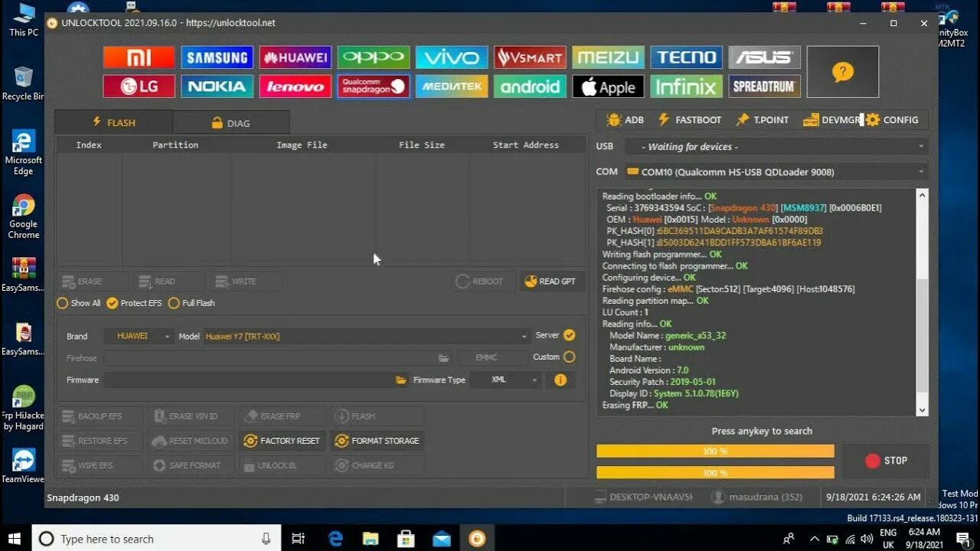Open Microsoft Store in the taskbar
The image size is (980, 551).
406,539
